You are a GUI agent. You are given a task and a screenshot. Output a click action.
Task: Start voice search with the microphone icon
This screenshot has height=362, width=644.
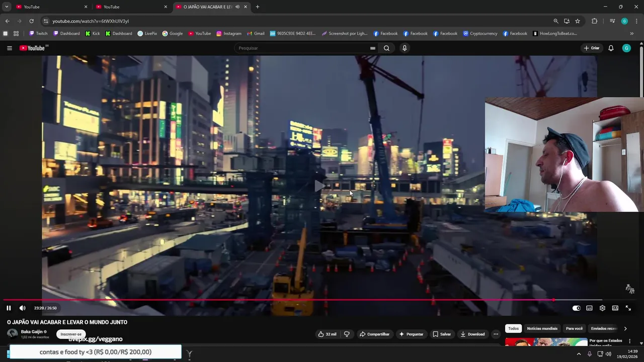pos(405,48)
